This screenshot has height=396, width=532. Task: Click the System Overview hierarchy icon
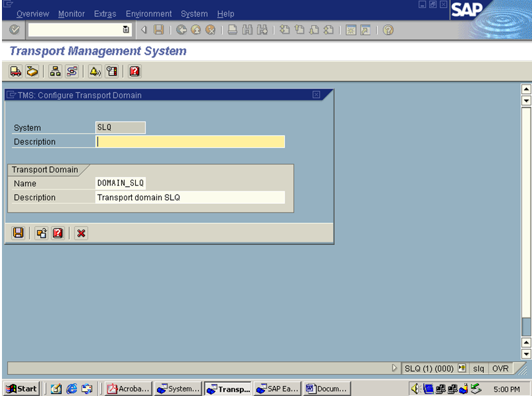pyautogui.click(x=55, y=71)
